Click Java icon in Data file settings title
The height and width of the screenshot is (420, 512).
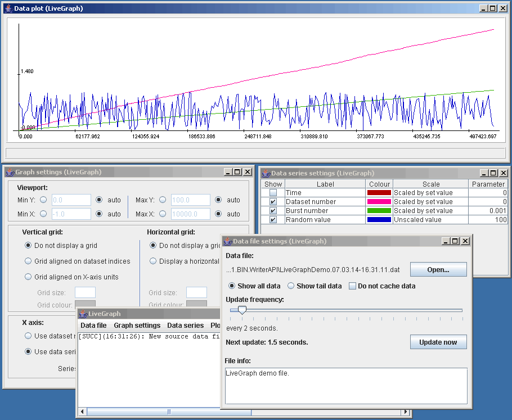[x=228, y=241]
